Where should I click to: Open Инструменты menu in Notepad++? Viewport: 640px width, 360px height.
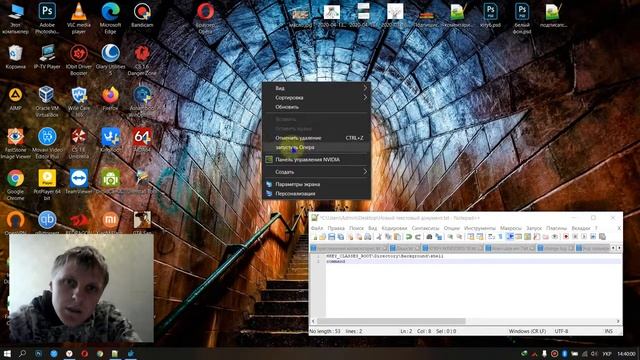(480, 228)
